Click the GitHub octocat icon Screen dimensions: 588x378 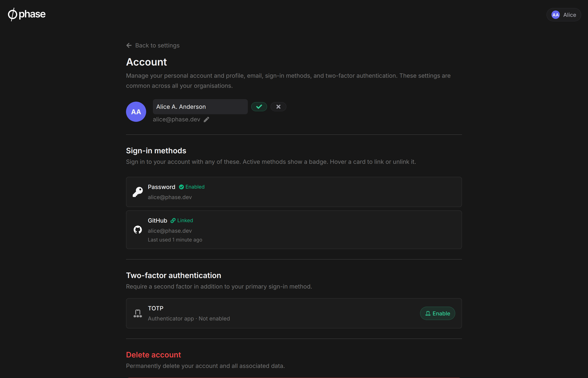click(138, 230)
